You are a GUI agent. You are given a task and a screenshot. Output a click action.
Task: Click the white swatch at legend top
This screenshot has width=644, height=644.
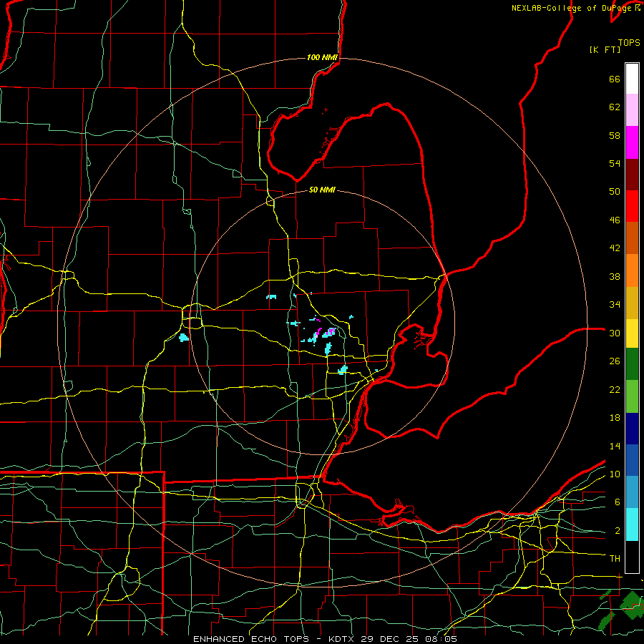pos(632,79)
